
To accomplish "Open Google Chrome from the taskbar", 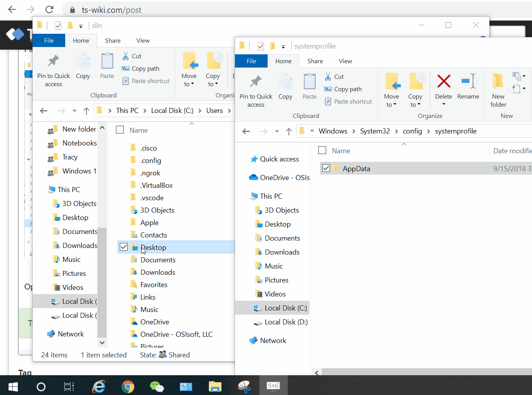I will coord(128,386).
